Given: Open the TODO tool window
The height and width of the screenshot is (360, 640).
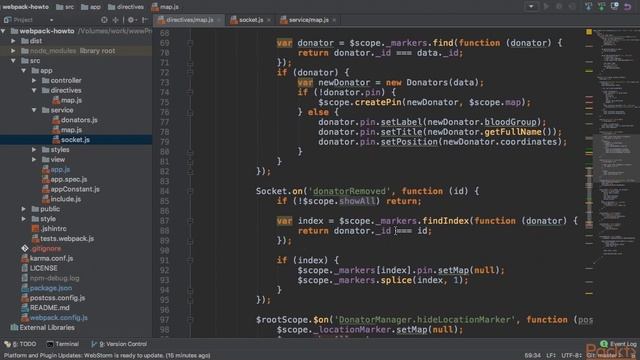Looking at the screenshot, I should (20, 344).
